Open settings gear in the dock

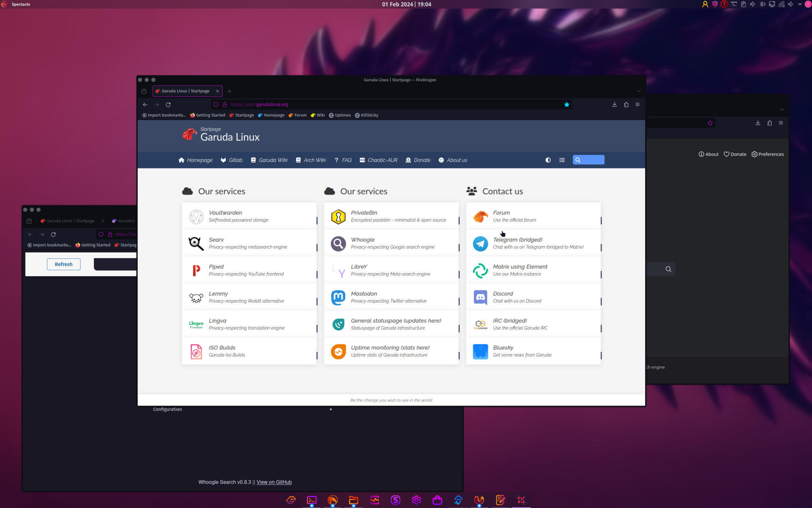coord(417,500)
